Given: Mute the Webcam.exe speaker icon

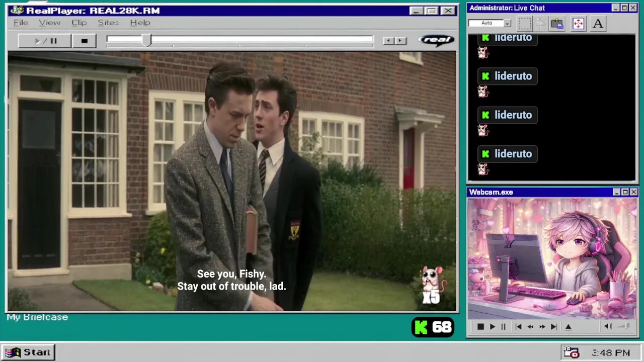Looking at the screenshot, I should 608,326.
